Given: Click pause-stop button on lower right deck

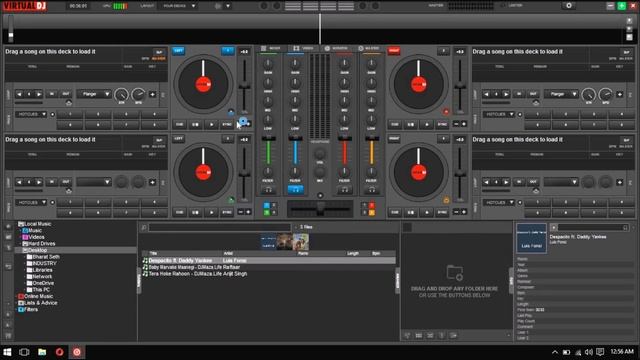Looking at the screenshot, I should (411, 212).
